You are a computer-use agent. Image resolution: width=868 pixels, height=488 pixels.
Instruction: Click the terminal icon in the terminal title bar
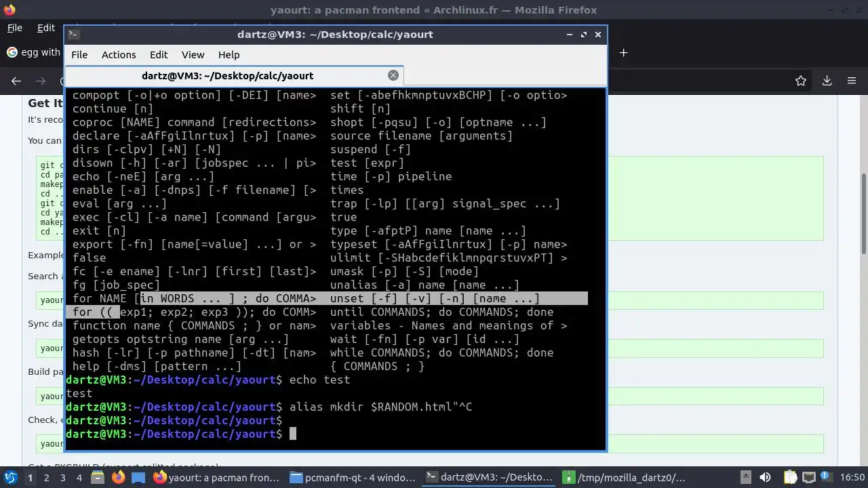coord(74,34)
